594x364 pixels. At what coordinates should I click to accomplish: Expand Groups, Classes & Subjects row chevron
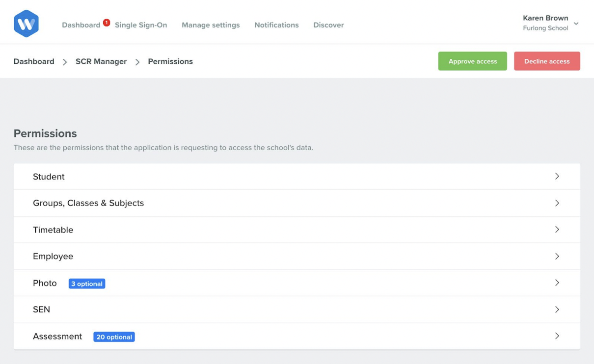click(x=557, y=203)
